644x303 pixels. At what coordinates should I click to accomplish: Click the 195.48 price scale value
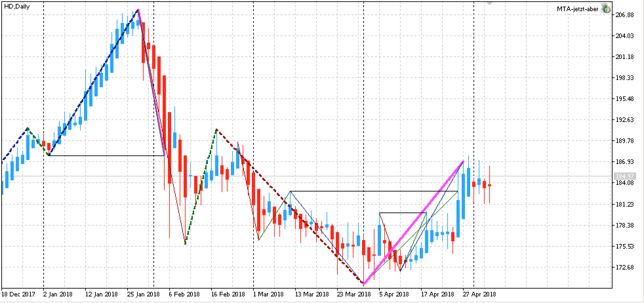tap(624, 99)
